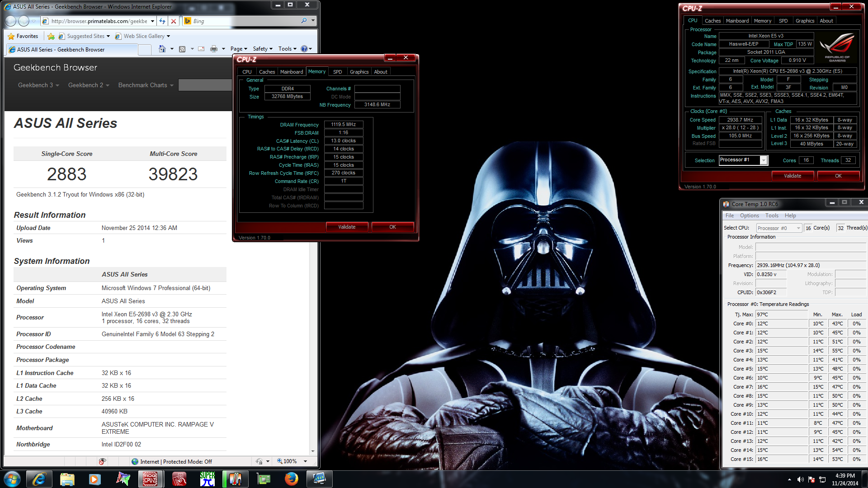This screenshot has height=488, width=868.
Task: Click the Bing search box
Action: point(246,21)
